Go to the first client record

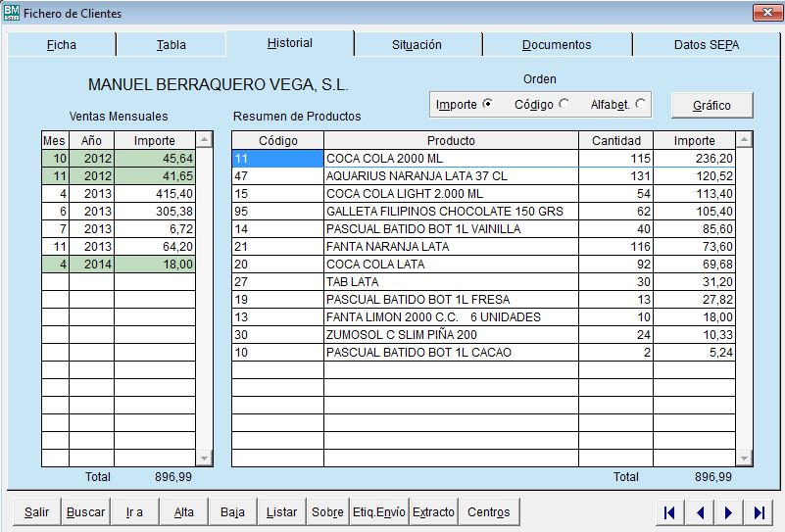669,512
